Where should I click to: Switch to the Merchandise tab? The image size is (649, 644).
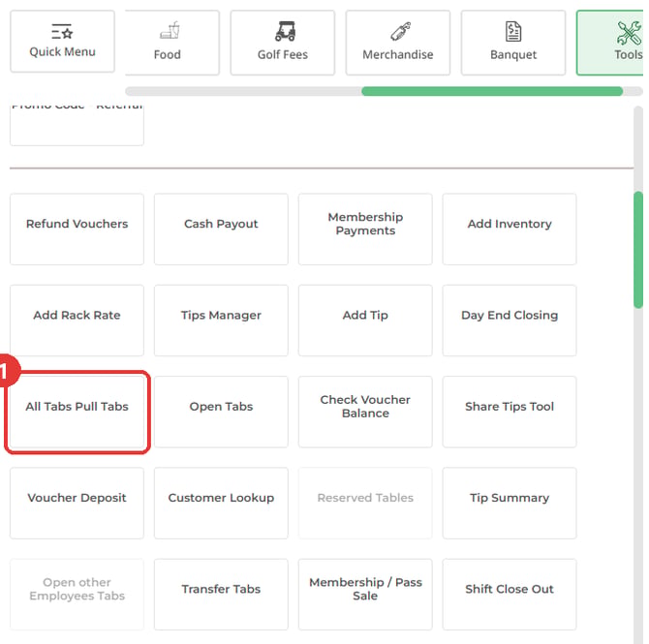pyautogui.click(x=398, y=43)
